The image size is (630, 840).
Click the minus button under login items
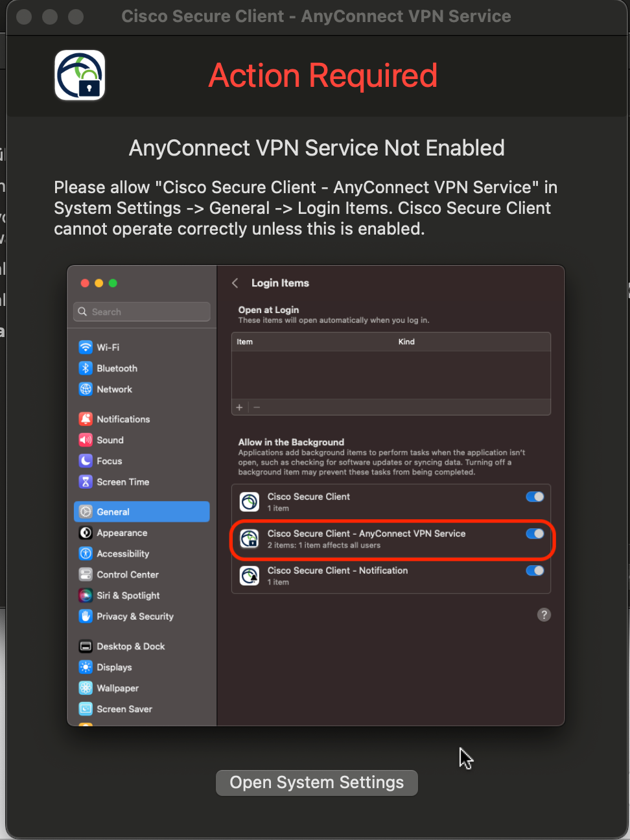[x=257, y=408]
